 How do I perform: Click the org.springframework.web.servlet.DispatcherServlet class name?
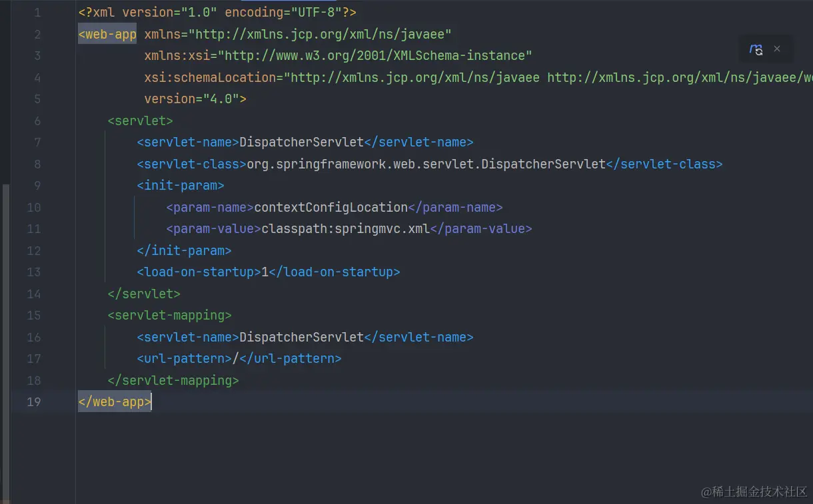point(426,164)
